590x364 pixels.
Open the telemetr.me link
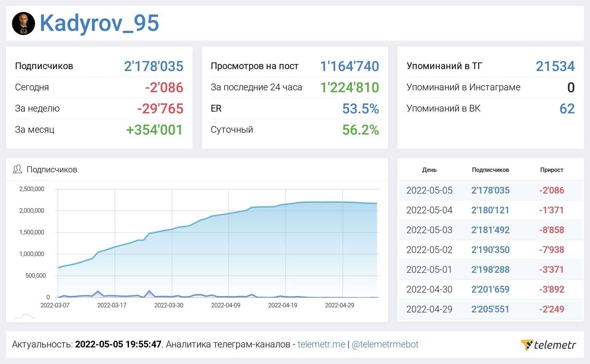pyautogui.click(x=321, y=344)
